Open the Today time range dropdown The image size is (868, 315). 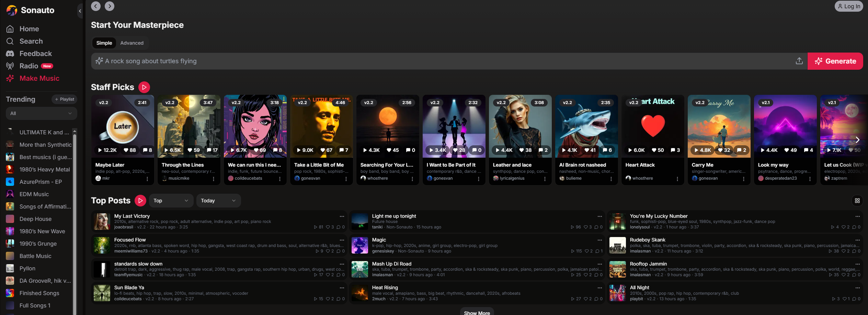[x=218, y=201]
